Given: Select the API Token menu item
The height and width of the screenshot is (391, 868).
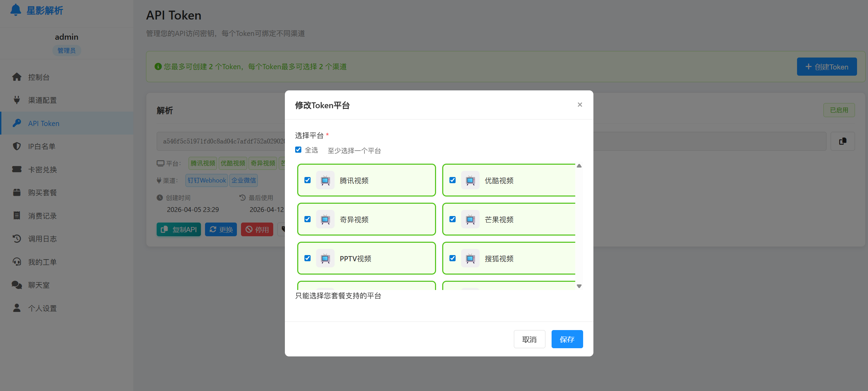Looking at the screenshot, I should [x=67, y=123].
